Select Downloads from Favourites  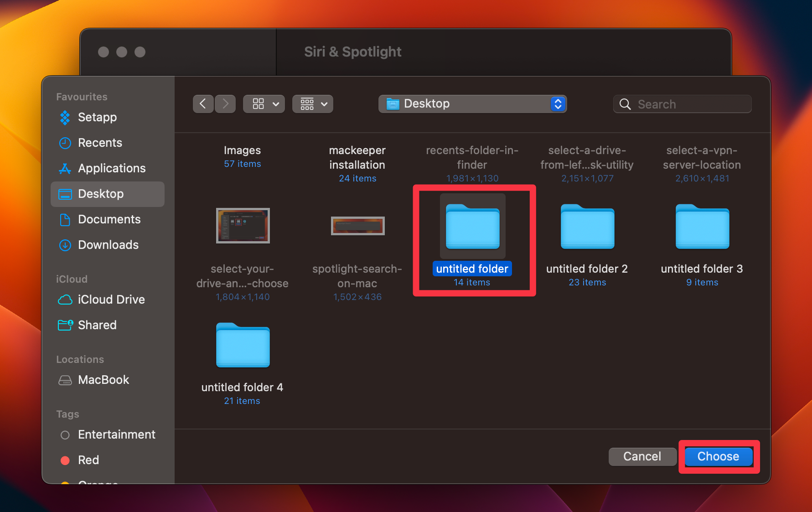pos(108,245)
